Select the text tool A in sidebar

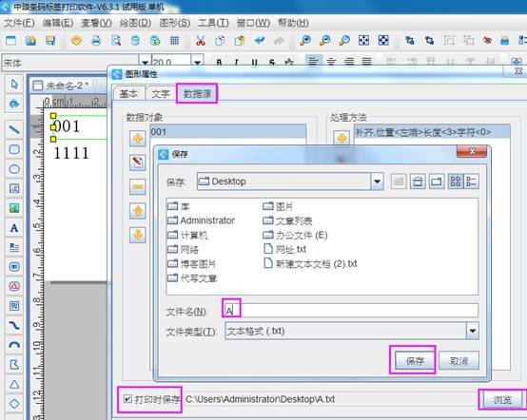[x=14, y=228]
